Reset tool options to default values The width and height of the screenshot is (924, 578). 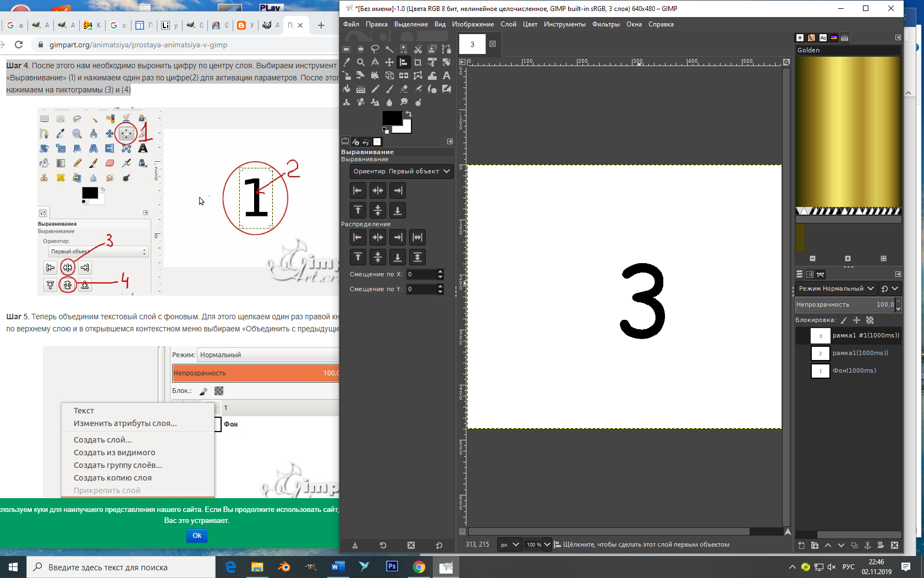click(439, 546)
